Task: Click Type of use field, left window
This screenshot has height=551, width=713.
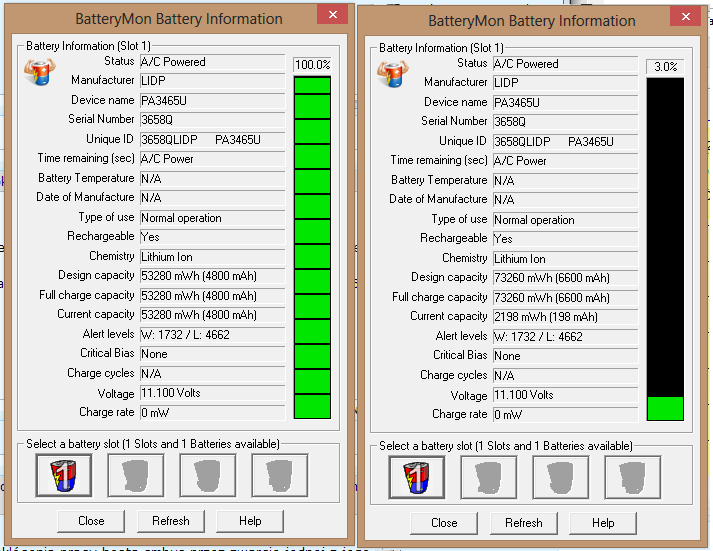Action: (x=212, y=218)
